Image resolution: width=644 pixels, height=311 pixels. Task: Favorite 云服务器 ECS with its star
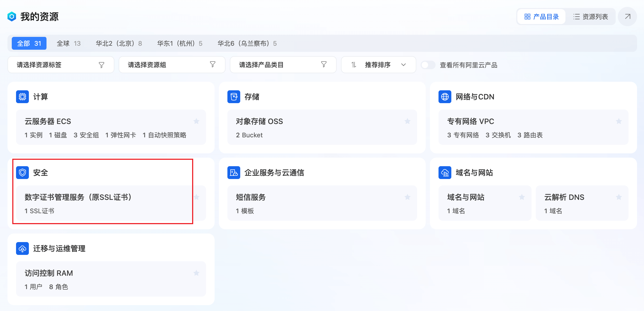(x=197, y=121)
